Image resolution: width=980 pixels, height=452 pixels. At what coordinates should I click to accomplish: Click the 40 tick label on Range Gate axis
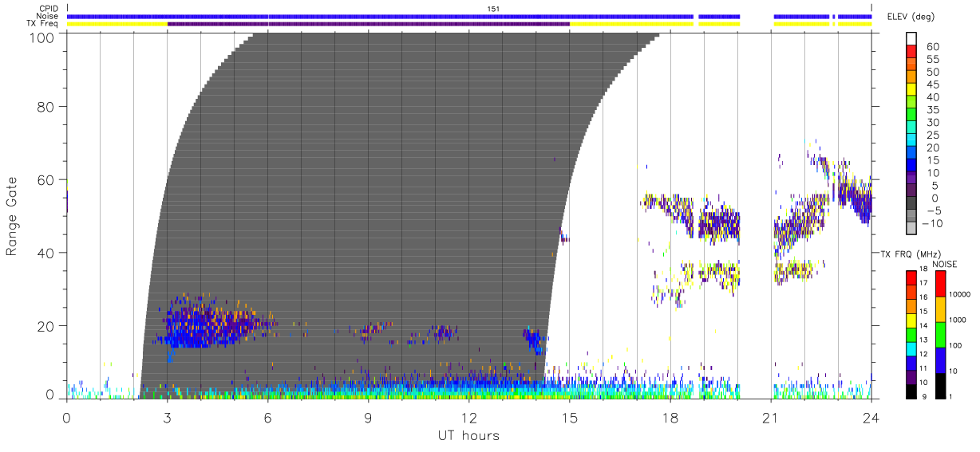pos(47,253)
